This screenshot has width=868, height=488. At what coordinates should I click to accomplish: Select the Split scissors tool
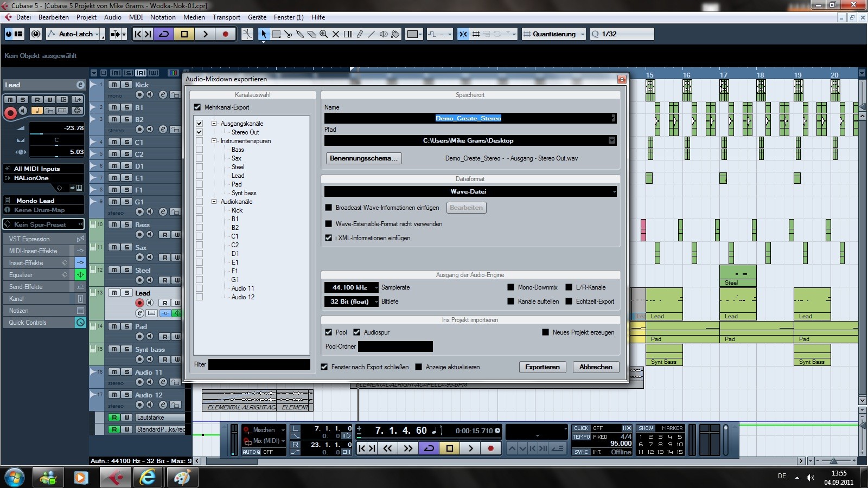[x=288, y=34]
